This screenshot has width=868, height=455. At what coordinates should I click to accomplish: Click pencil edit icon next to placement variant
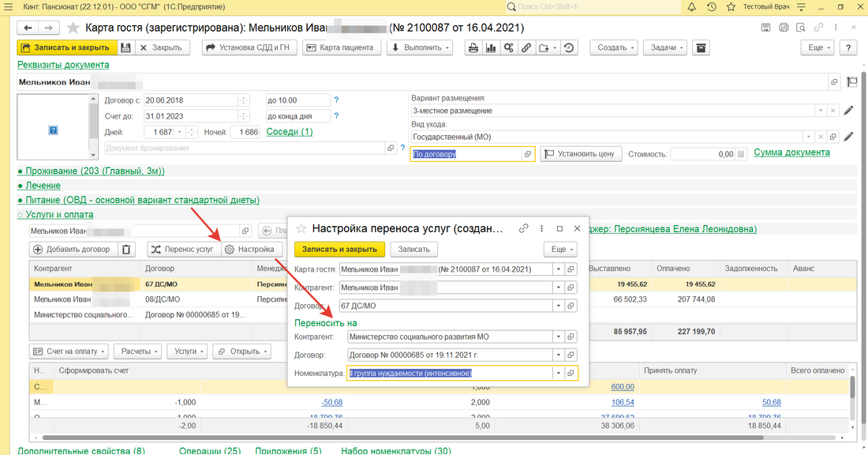pyautogui.click(x=849, y=111)
